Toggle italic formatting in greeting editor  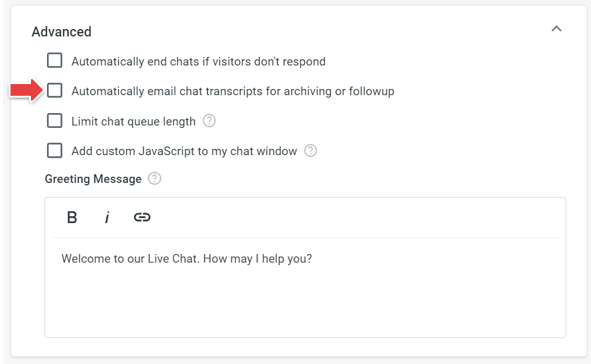tap(107, 218)
